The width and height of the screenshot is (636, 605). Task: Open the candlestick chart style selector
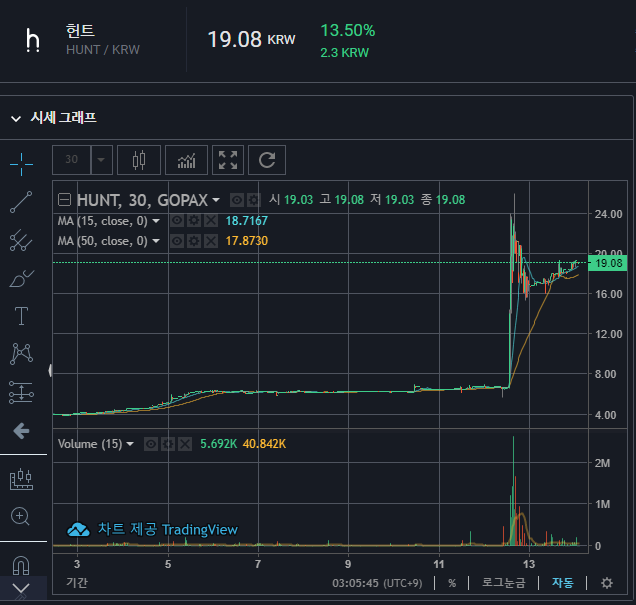[139, 160]
